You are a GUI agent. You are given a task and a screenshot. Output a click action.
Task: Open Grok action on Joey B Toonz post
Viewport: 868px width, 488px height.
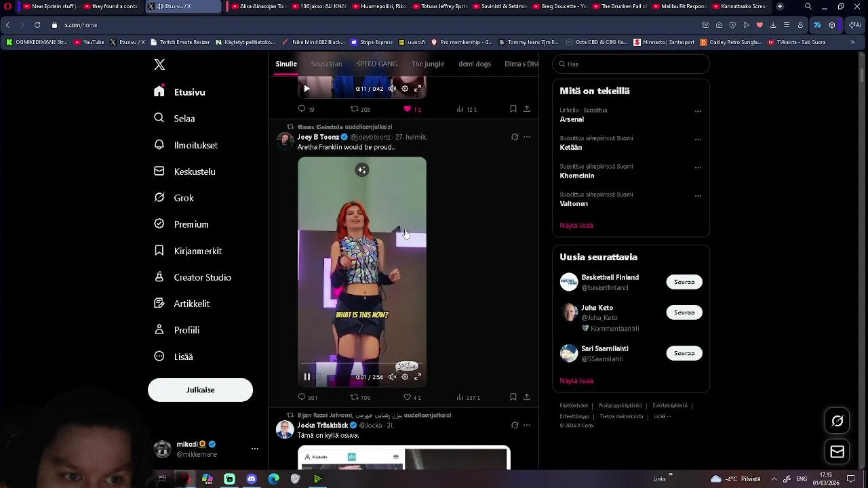(515, 137)
